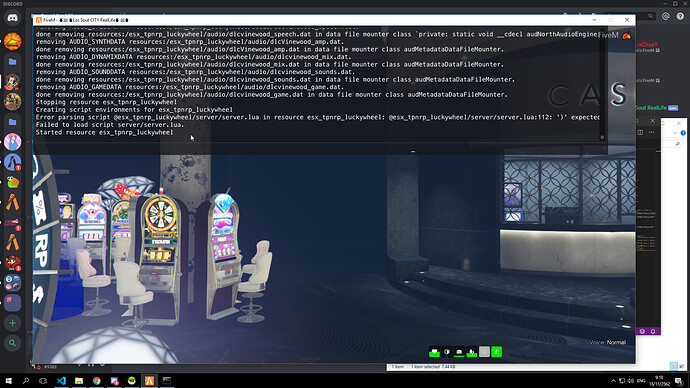Open Google Chrome from taskbar
This screenshot has width=690, height=388.
[x=96, y=381]
